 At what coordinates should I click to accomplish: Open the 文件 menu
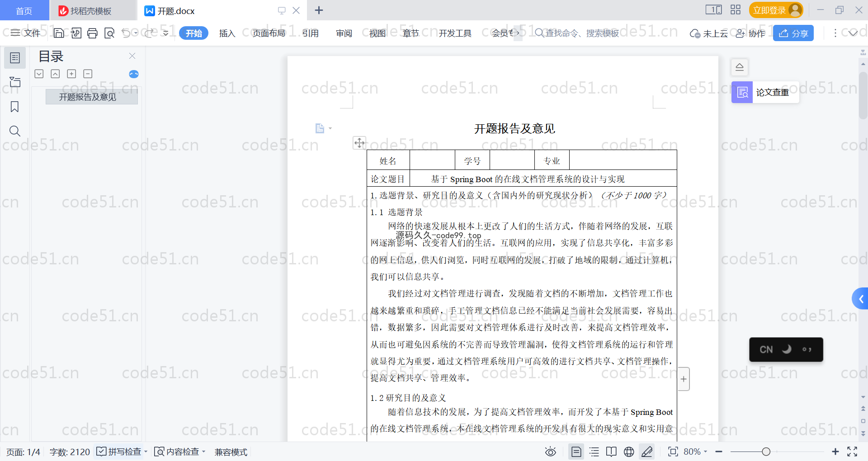pyautogui.click(x=26, y=33)
